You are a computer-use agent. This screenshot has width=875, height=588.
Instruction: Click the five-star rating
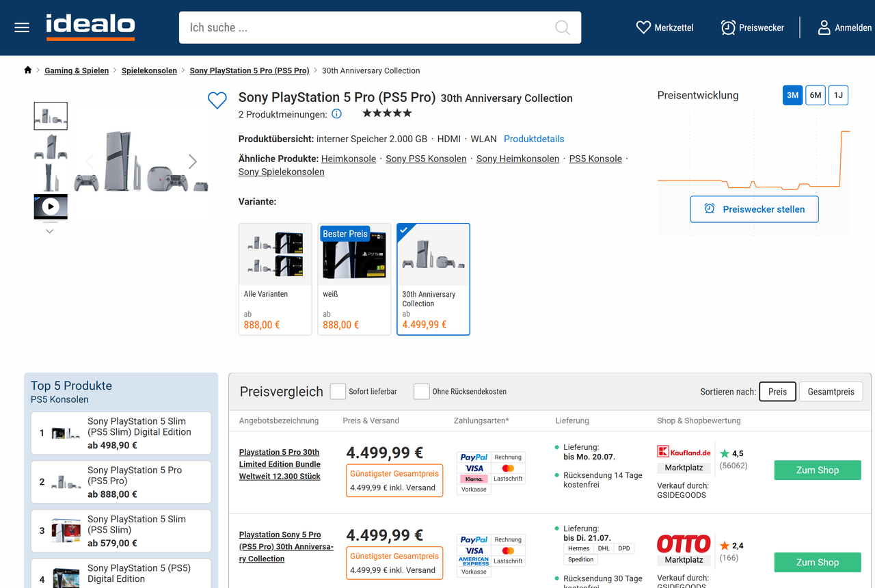[x=387, y=113]
